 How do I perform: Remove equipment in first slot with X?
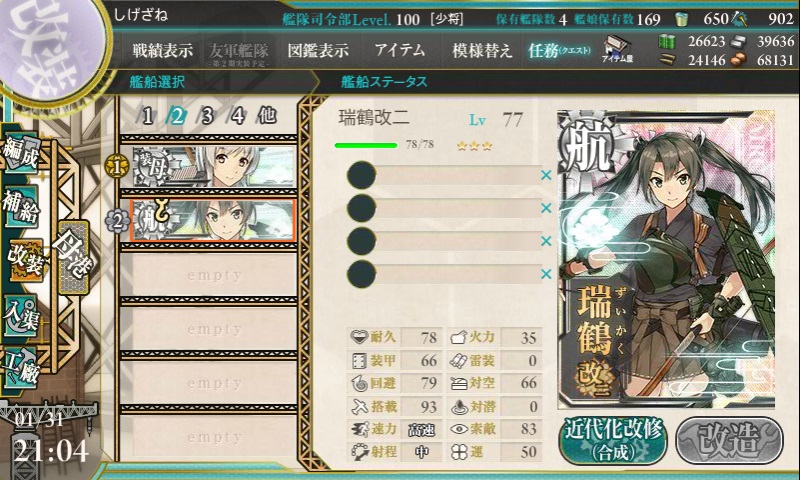click(546, 176)
